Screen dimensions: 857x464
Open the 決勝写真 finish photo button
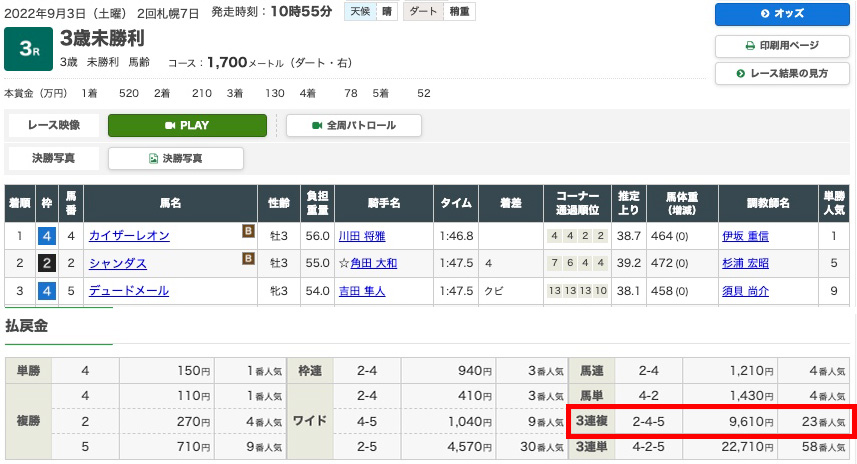point(175,158)
